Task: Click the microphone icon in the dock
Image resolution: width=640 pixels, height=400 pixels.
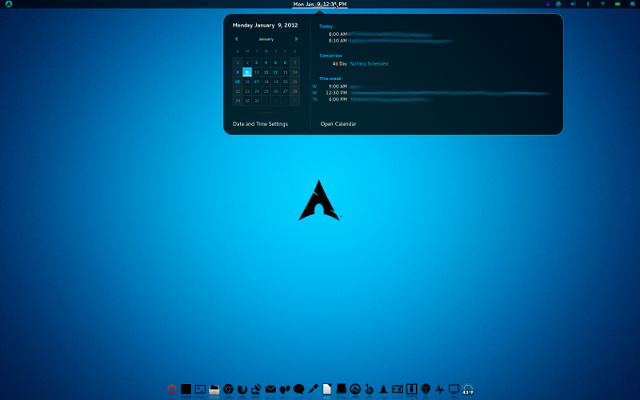Action: pos(313,389)
